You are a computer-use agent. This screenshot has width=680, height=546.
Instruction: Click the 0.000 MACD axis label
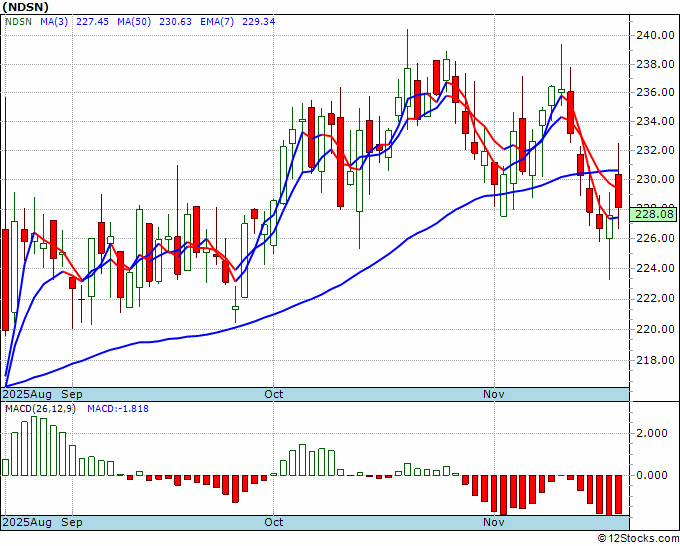tap(651, 475)
